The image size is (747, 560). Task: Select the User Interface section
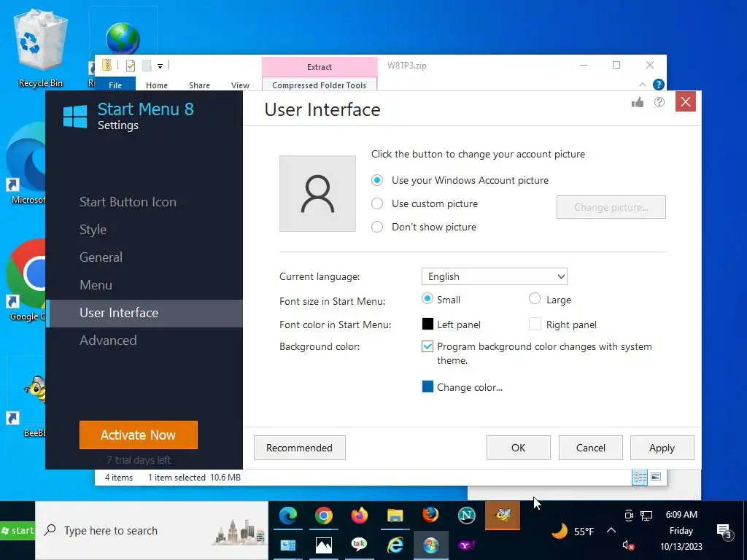point(144,313)
